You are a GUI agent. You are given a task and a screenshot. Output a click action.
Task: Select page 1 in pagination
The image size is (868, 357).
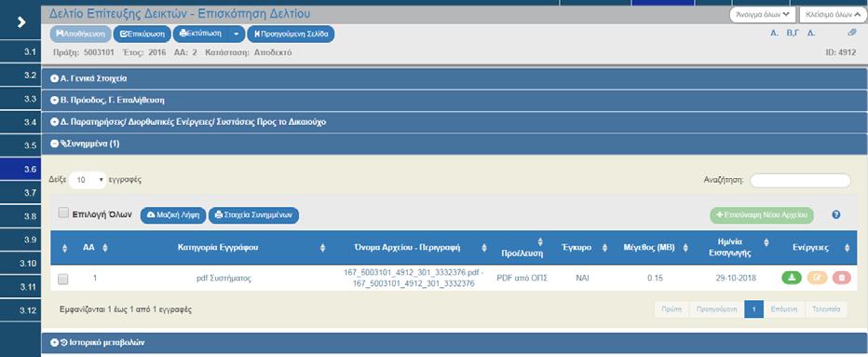pos(754,309)
